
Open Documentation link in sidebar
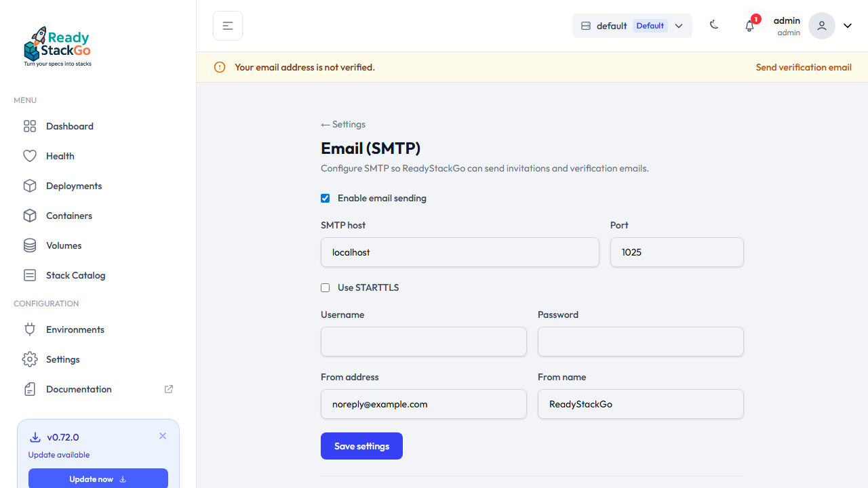pyautogui.click(x=98, y=389)
